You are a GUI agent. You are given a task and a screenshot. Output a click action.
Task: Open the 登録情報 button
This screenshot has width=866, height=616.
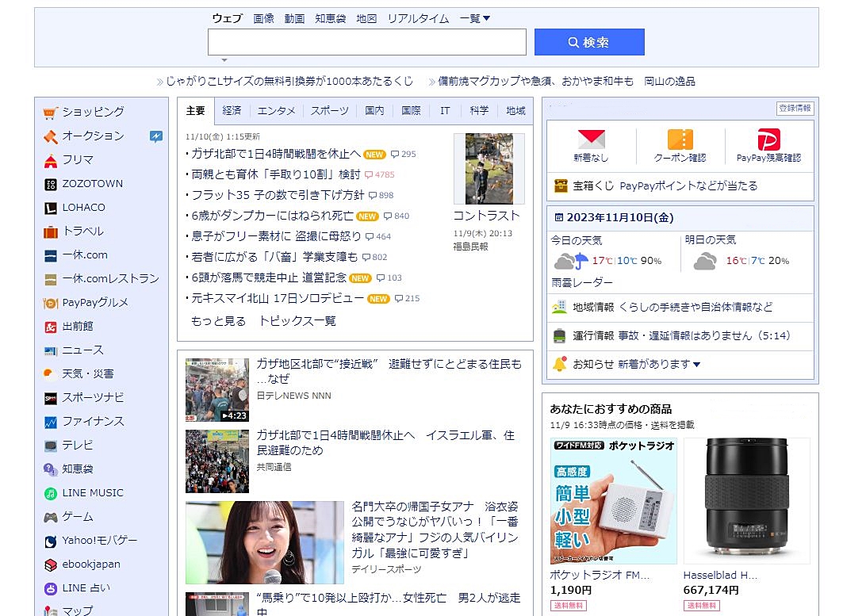[795, 108]
